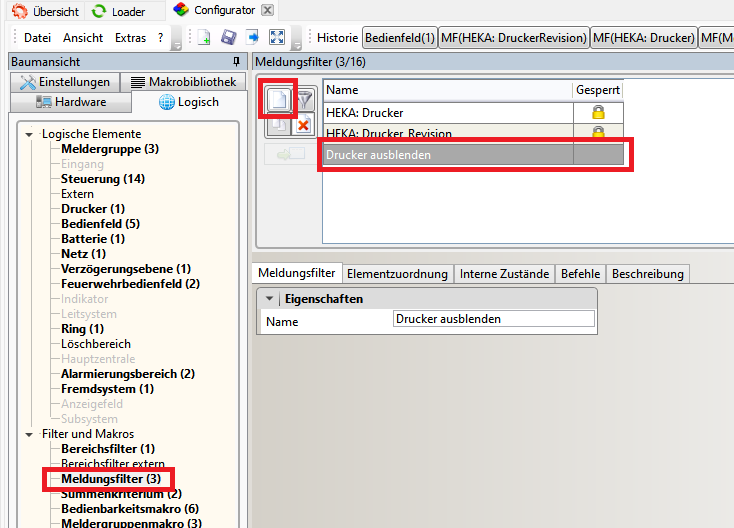Switch to the Elementzuordnung tab
Screen dimensions: 734x528
397,274
